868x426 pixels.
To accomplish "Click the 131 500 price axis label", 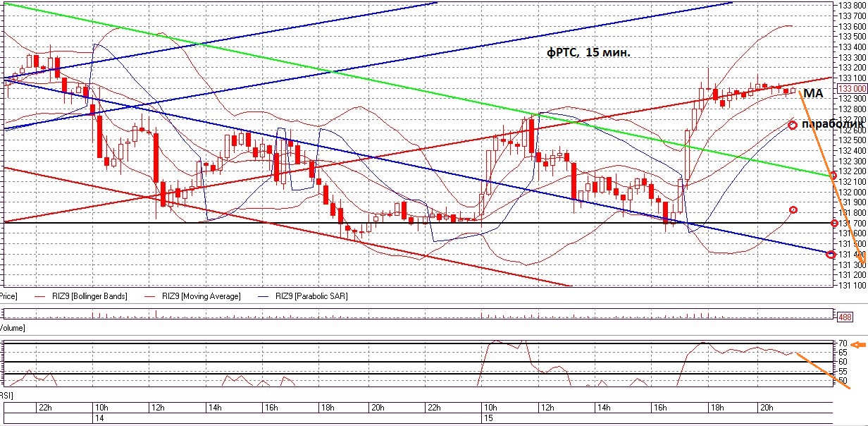I will click(x=851, y=243).
